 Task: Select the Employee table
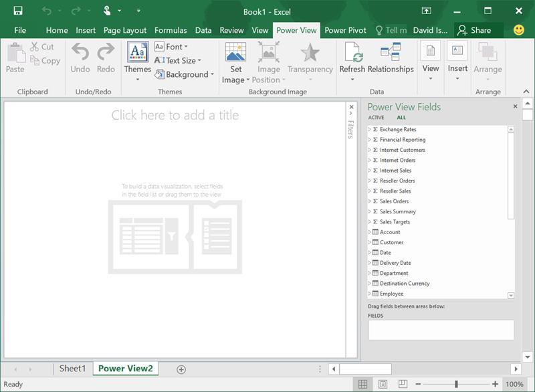click(392, 294)
